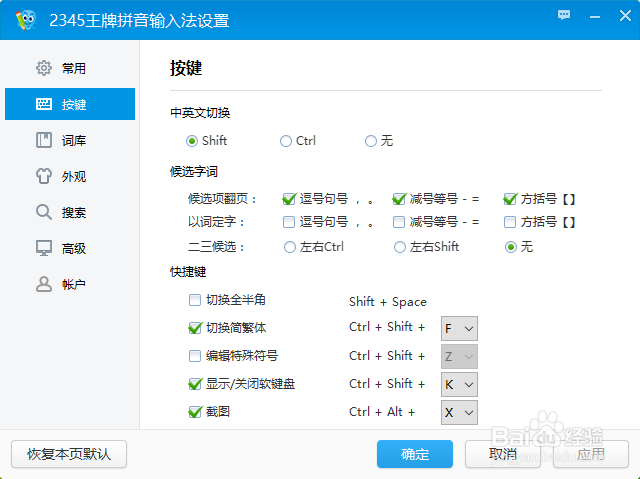This screenshot has width=640, height=479.
Task: Click the gear icon beside 常用
Action: tap(44, 68)
